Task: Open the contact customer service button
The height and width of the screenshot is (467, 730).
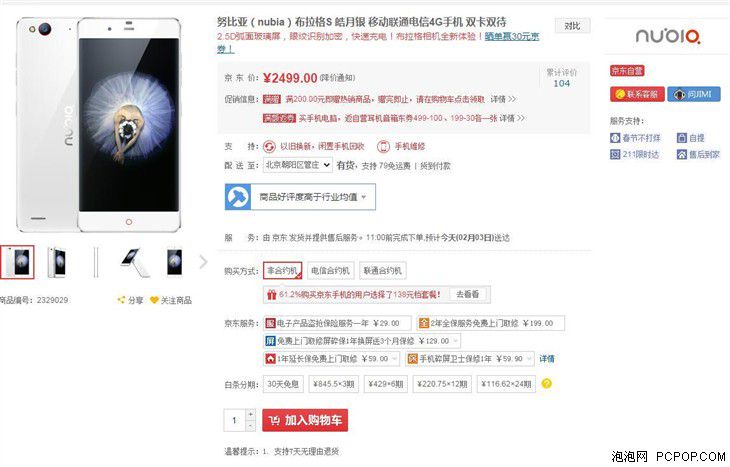Action: (636, 94)
